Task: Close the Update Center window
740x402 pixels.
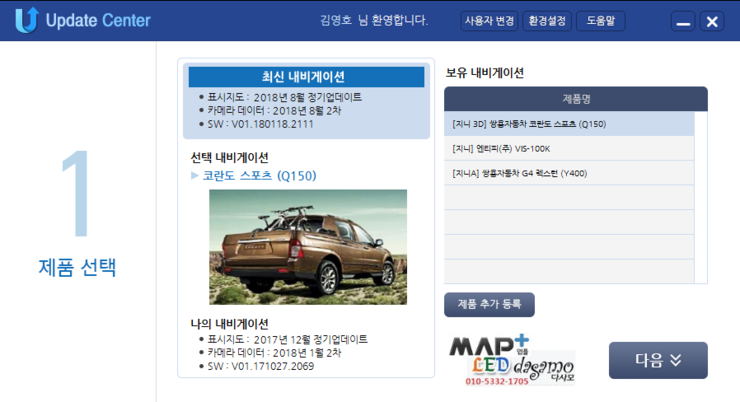Action: 712,21
